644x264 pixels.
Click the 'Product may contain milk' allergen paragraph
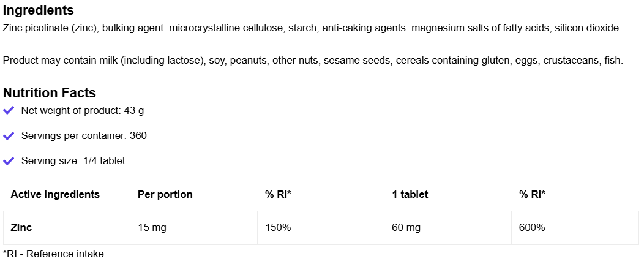[x=313, y=60]
